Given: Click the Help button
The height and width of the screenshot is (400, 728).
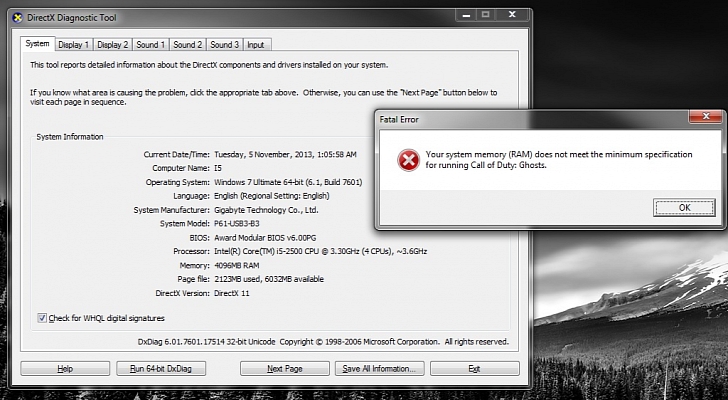Looking at the screenshot, I should (64, 369).
